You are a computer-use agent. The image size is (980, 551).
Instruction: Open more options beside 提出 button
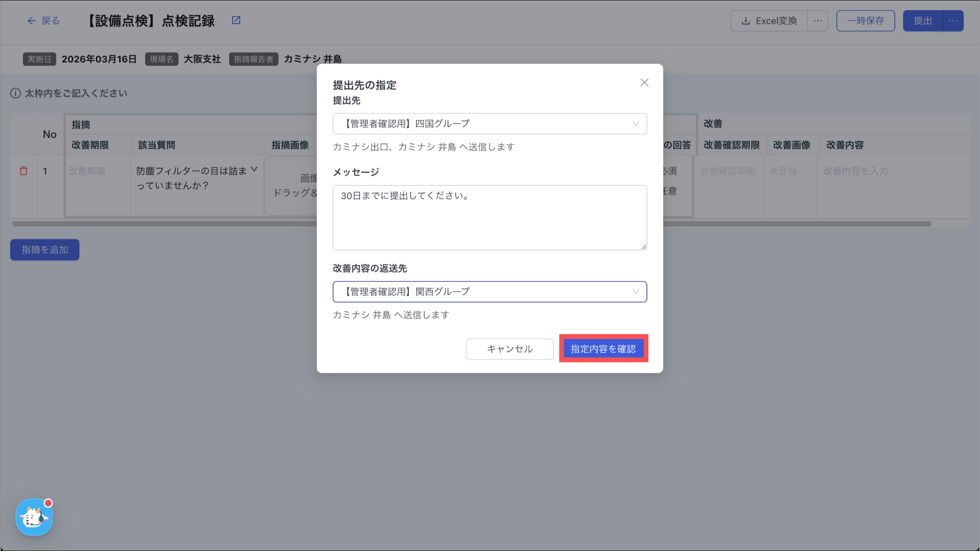click(953, 21)
